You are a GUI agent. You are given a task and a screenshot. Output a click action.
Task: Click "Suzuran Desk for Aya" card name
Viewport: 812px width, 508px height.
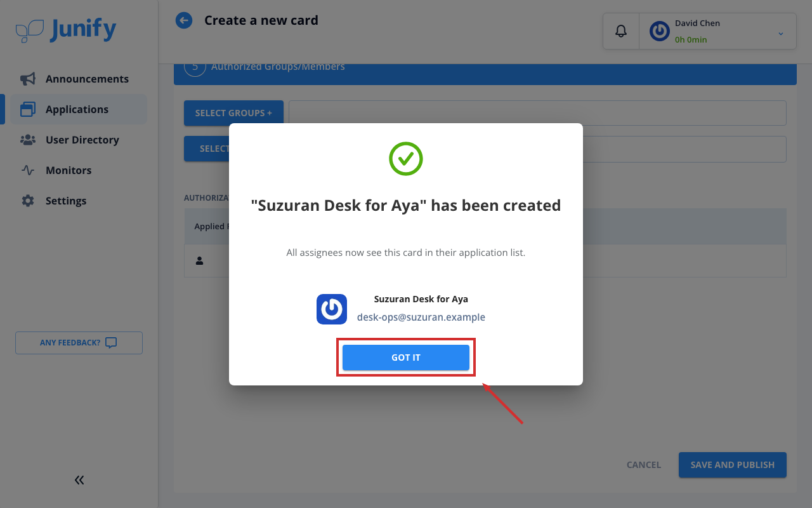tap(421, 299)
